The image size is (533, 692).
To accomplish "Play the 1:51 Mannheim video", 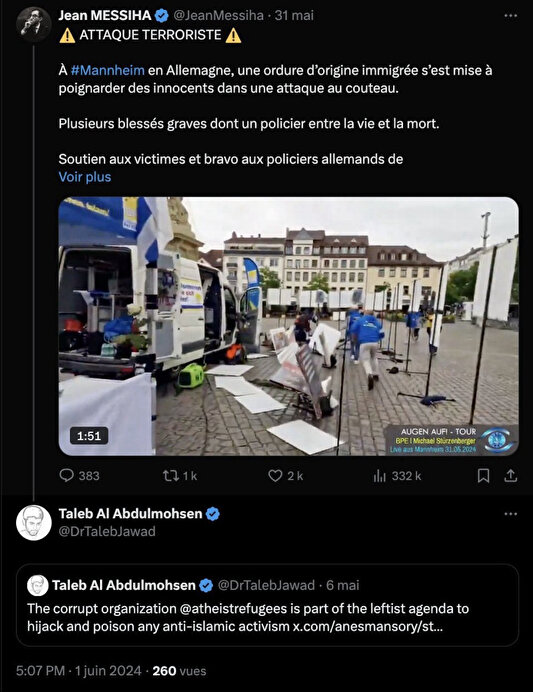I will click(289, 326).
